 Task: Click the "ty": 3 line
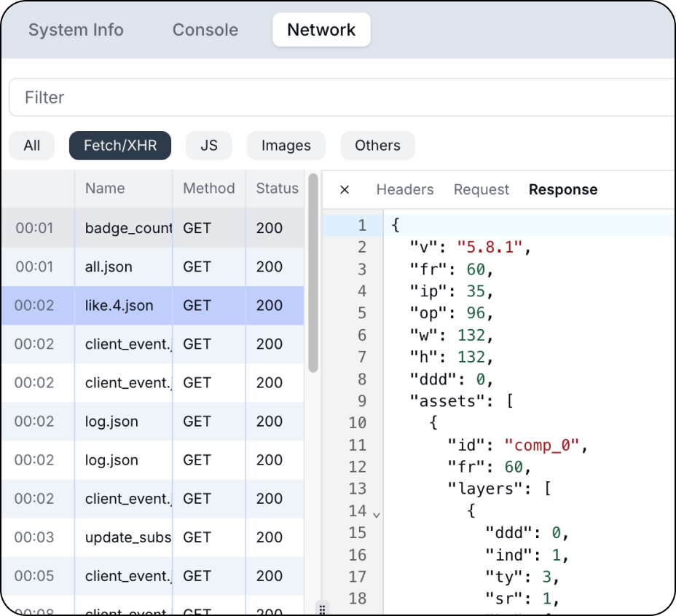tap(522, 577)
